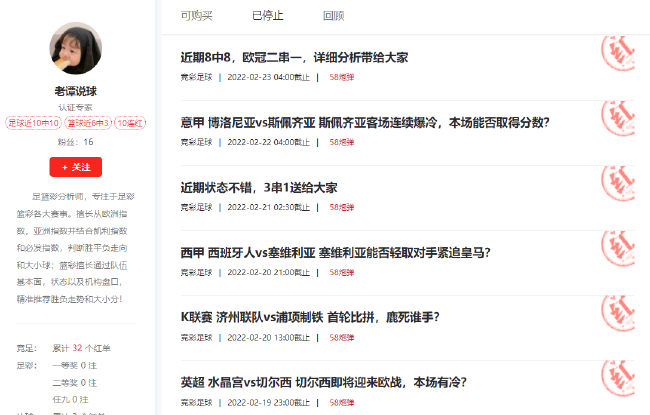The image size is (650, 415).
Task: Click the 足球近10中10 badge
Action: pyautogui.click(x=34, y=123)
